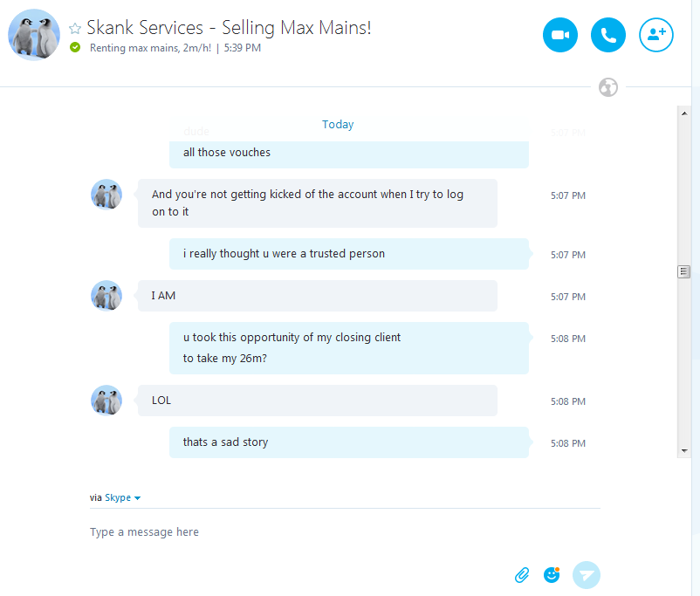The height and width of the screenshot is (596, 700).
Task: Click the "Today" date label
Action: (x=338, y=125)
